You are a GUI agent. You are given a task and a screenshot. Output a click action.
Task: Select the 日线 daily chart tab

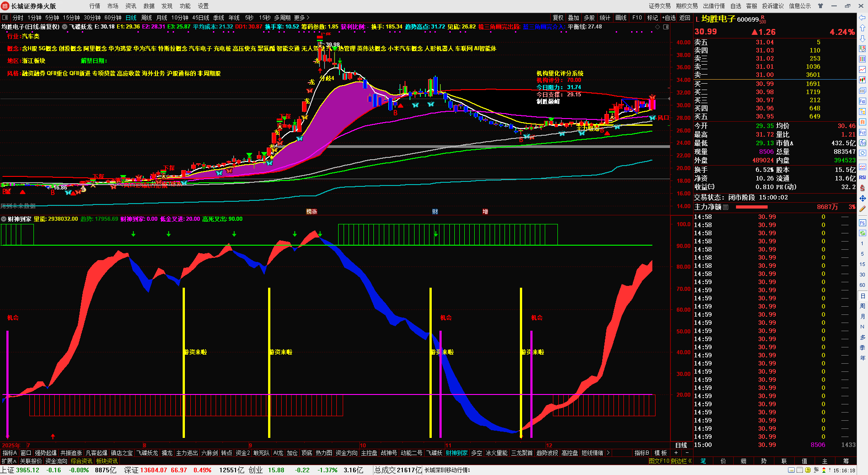click(x=131, y=18)
